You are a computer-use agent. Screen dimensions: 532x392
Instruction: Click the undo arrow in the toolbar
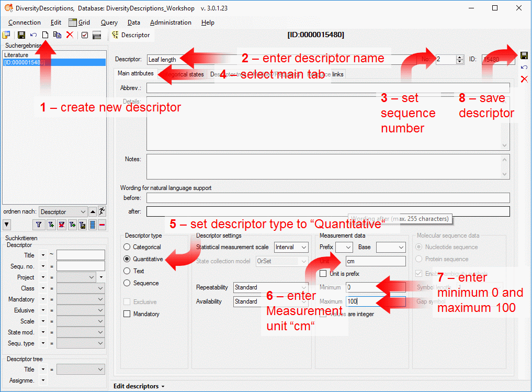[x=33, y=35]
